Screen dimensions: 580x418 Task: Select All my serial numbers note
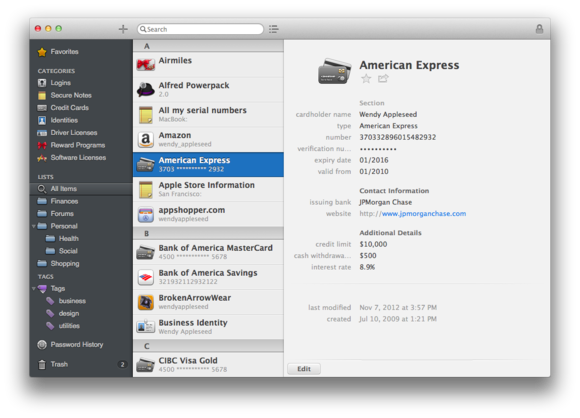208,115
